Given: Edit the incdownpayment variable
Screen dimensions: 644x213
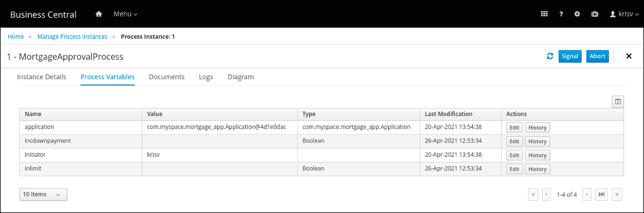Looking at the screenshot, I should (x=514, y=141).
